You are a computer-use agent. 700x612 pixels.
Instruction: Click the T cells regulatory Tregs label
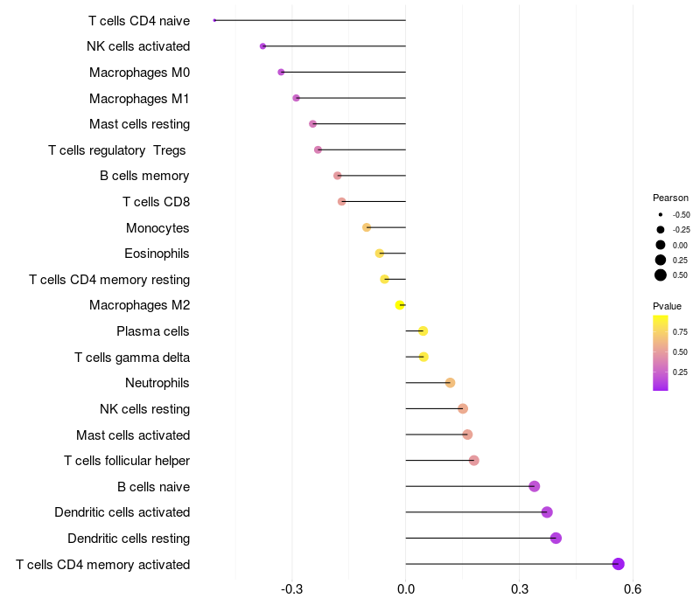[x=117, y=150]
